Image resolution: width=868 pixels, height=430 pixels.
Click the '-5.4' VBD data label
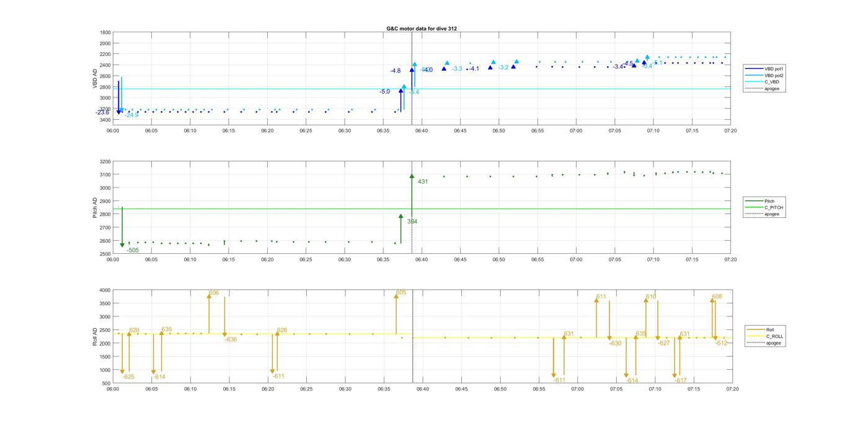click(x=414, y=92)
